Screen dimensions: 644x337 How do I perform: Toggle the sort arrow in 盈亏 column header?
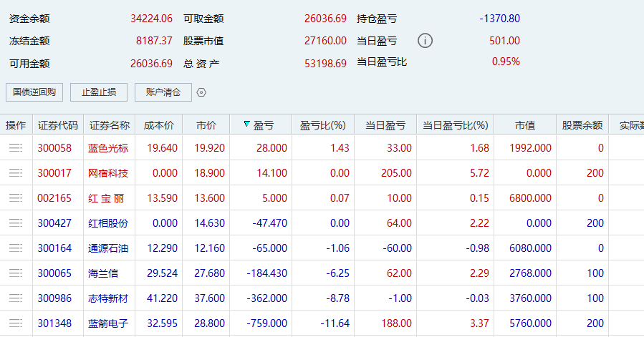247,125
